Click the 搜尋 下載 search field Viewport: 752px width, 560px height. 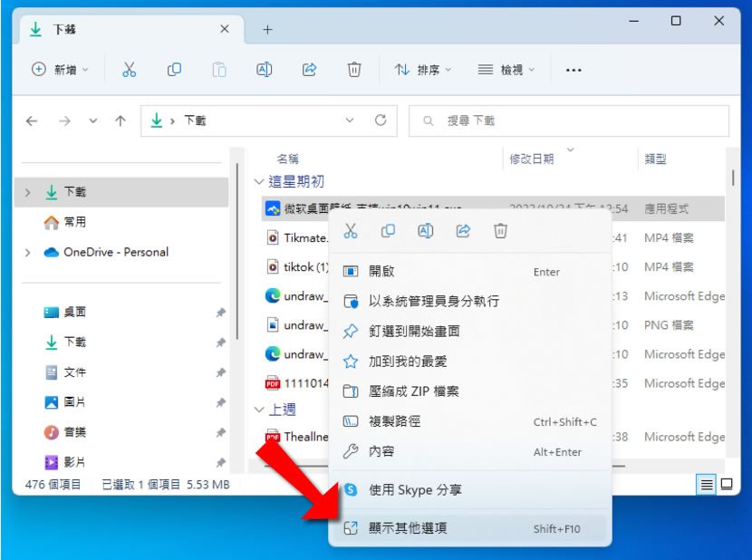pos(569,121)
